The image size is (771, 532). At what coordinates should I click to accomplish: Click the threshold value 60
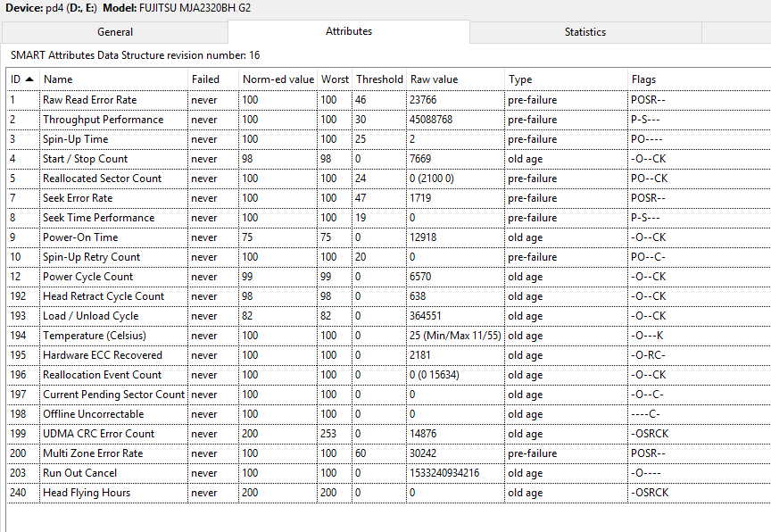[x=361, y=453]
